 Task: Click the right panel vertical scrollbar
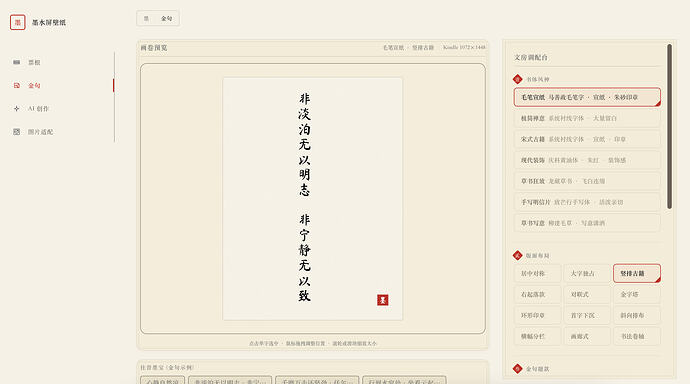pyautogui.click(x=669, y=127)
